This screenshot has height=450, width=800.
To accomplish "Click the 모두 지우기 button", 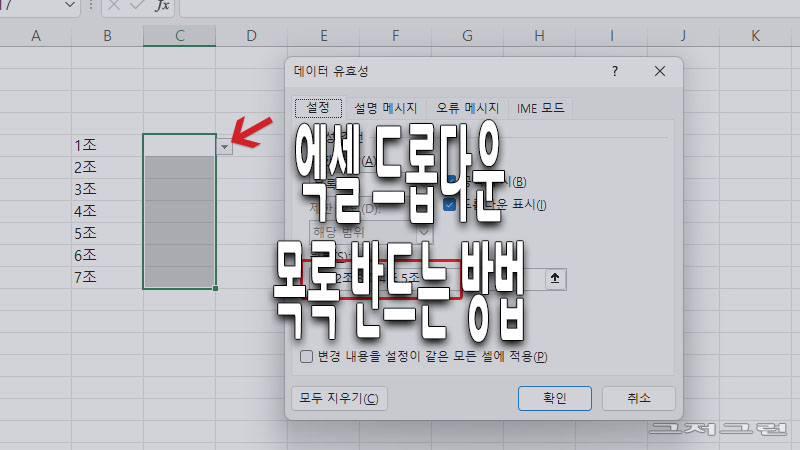I will point(339,398).
